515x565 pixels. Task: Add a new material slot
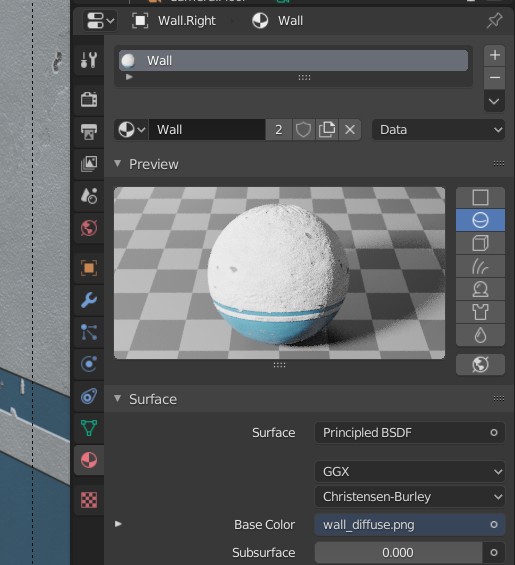[494, 55]
